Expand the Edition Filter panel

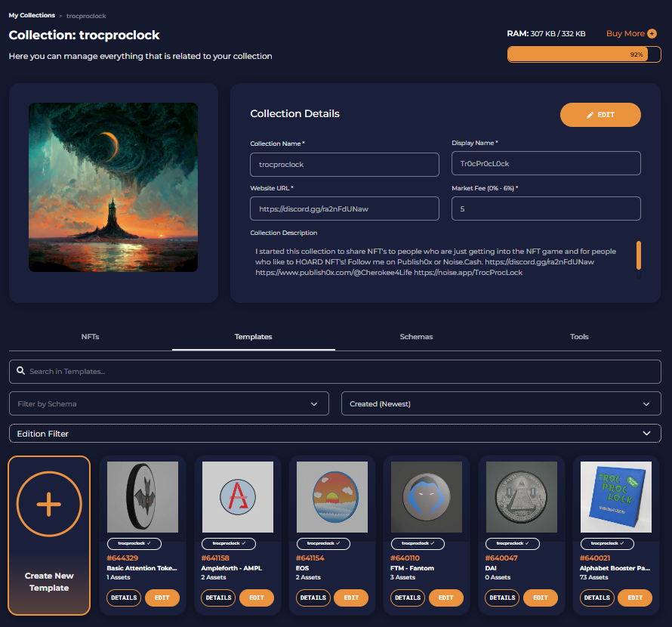tap(334, 434)
